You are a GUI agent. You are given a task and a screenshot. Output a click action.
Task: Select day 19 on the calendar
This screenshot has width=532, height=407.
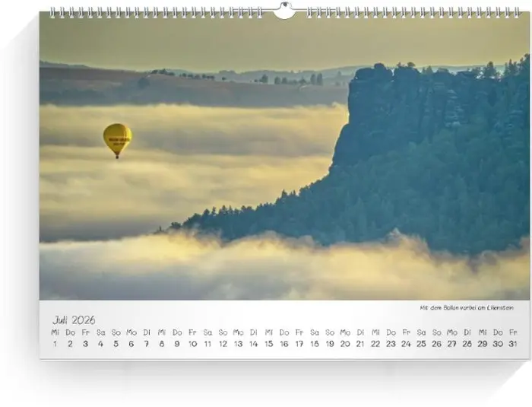pyautogui.click(x=330, y=344)
